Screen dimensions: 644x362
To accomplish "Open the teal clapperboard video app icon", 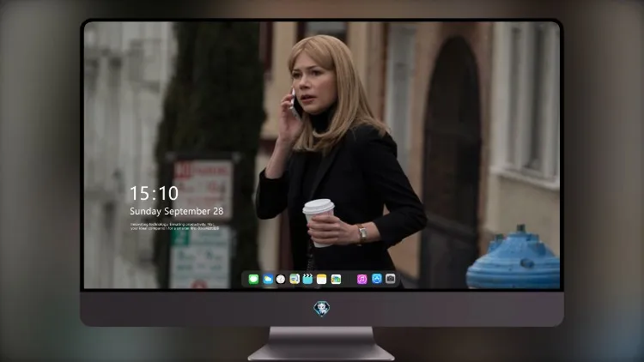I will coord(307,279).
